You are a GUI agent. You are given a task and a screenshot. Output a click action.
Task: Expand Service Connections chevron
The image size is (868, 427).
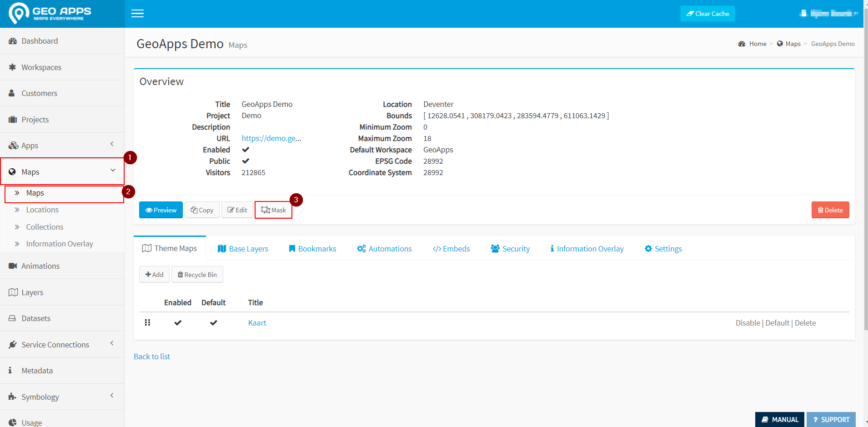point(112,343)
